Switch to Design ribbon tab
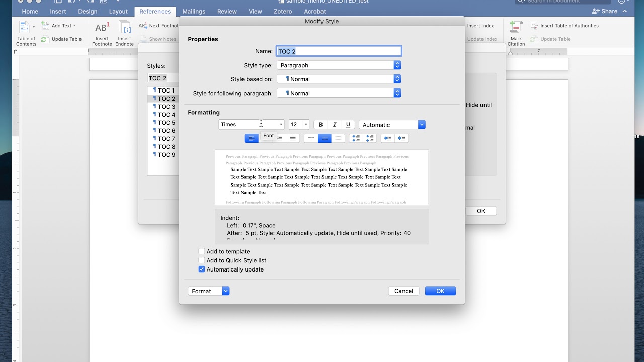 [88, 12]
